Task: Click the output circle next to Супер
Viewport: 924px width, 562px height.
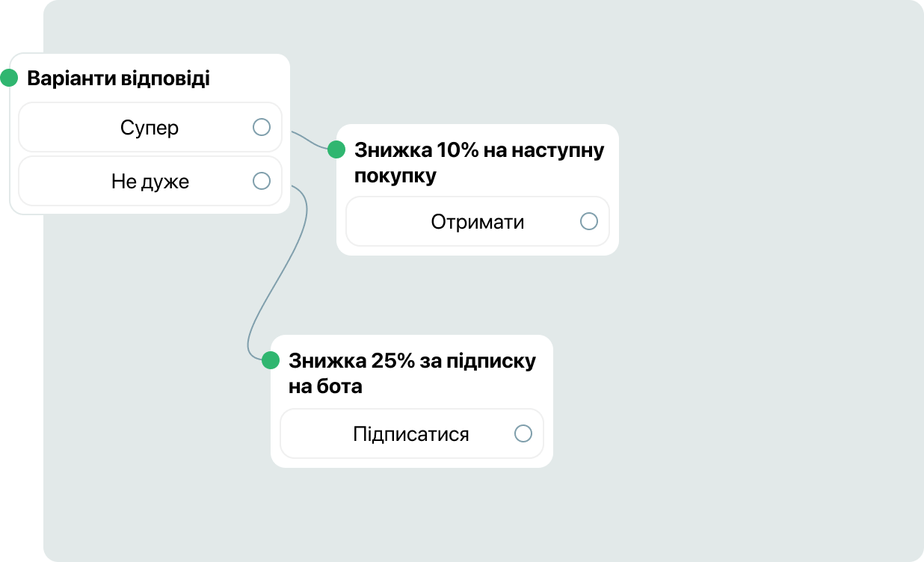Action: [x=262, y=127]
